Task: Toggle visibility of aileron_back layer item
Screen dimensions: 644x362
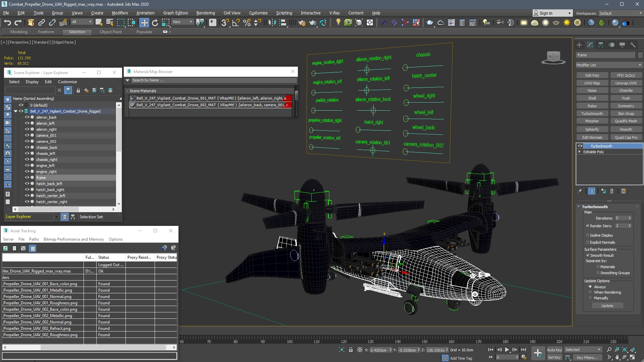Action: (x=27, y=117)
